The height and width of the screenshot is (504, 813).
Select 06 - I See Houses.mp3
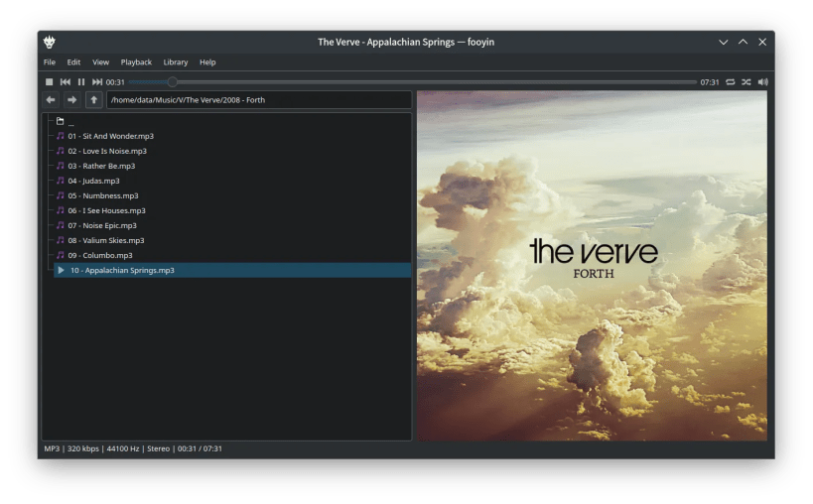[233, 210]
